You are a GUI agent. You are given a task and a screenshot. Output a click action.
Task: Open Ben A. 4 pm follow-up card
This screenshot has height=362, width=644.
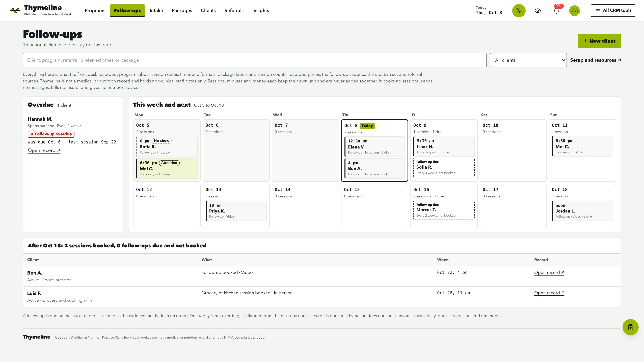click(374, 168)
